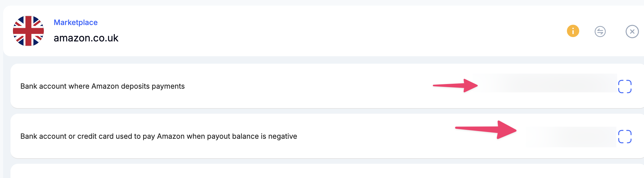Click 'Bank account or credit card used' label
The height and width of the screenshot is (178, 644).
coord(159,136)
